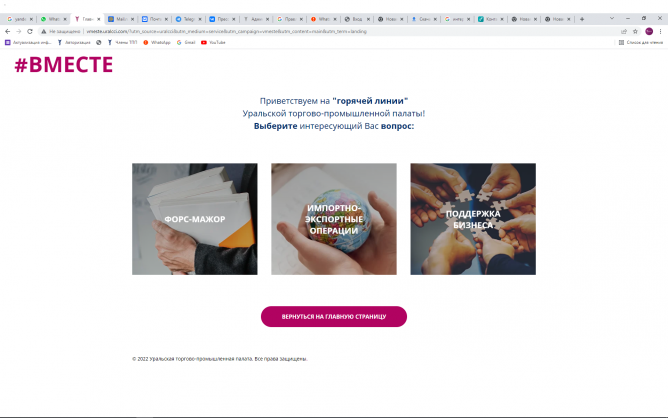This screenshot has width=668, height=418.
Task: Expand the tab search dropdown arrow
Action: 612,18
